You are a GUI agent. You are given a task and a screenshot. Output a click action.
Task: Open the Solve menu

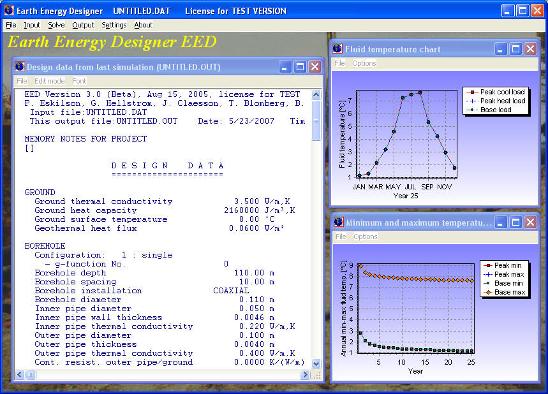pos(56,25)
